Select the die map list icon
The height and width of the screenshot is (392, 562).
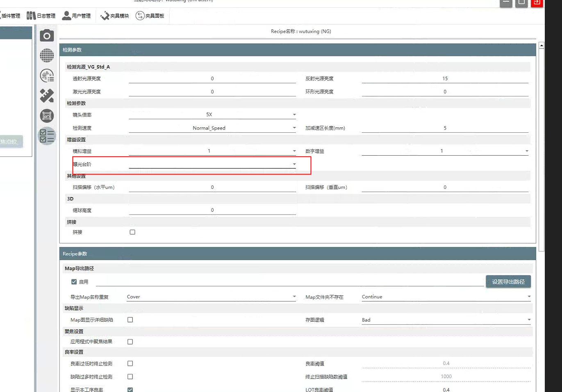click(x=47, y=75)
